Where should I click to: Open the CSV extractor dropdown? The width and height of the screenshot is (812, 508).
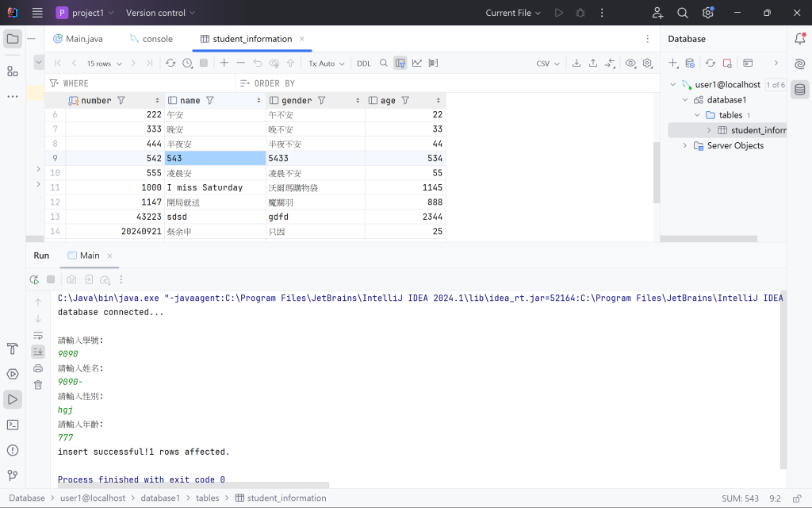[x=548, y=63]
